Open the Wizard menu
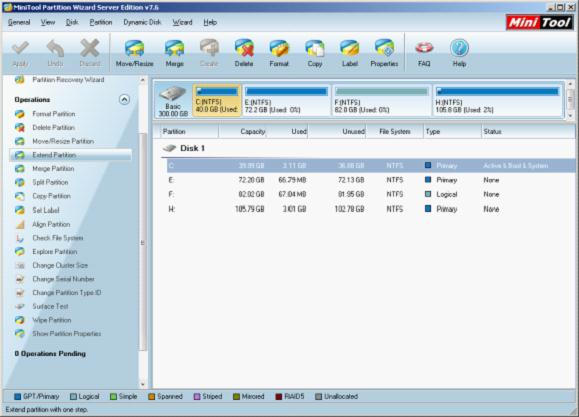This screenshot has width=579, height=417. (182, 22)
